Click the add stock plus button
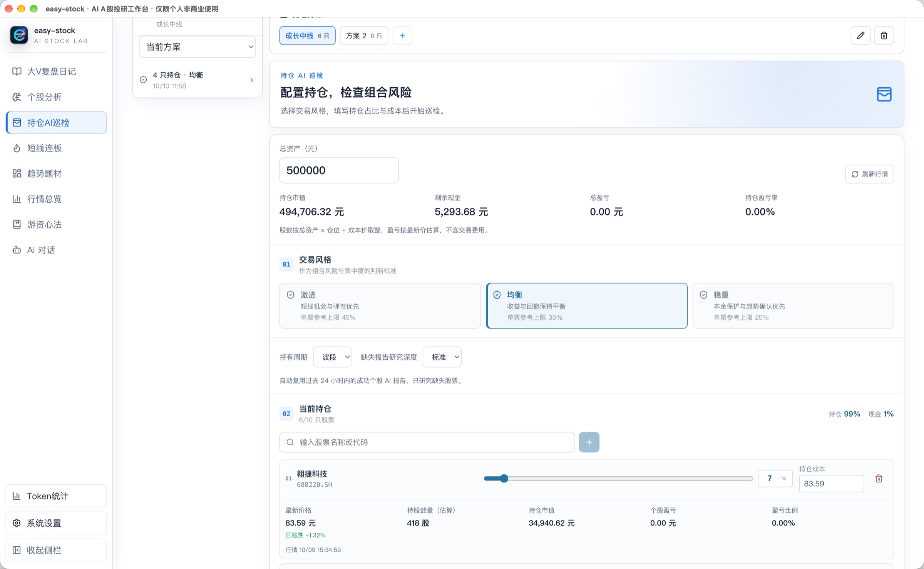The image size is (924, 569). tap(589, 442)
